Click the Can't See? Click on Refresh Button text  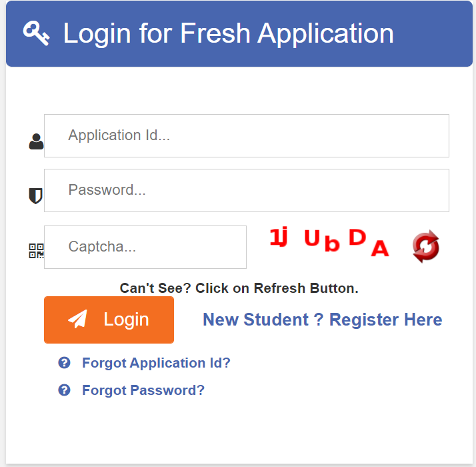239,288
